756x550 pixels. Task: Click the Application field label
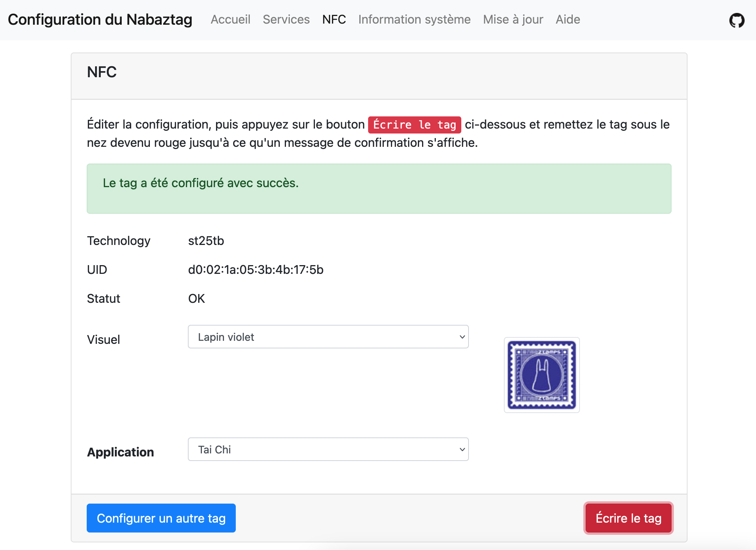[121, 452]
